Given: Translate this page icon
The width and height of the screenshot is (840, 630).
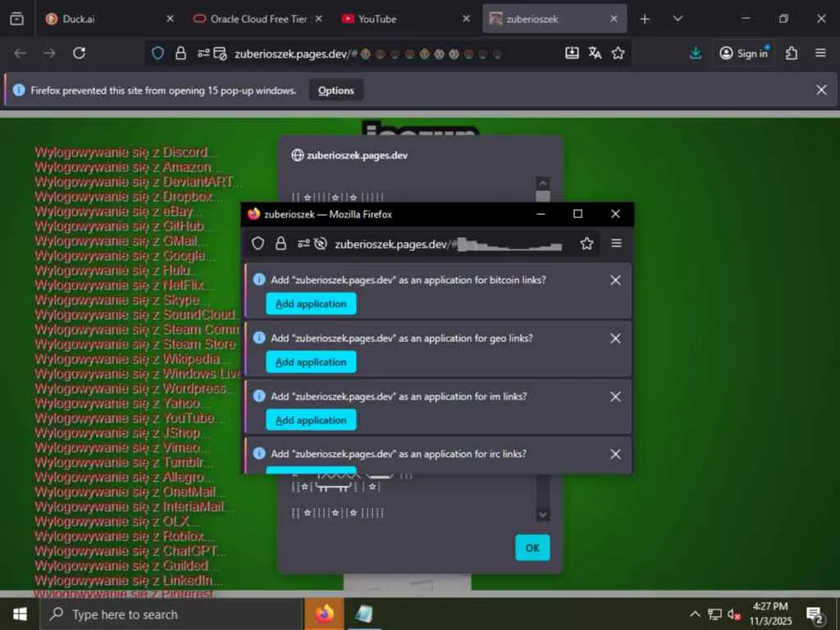Looking at the screenshot, I should (x=595, y=53).
